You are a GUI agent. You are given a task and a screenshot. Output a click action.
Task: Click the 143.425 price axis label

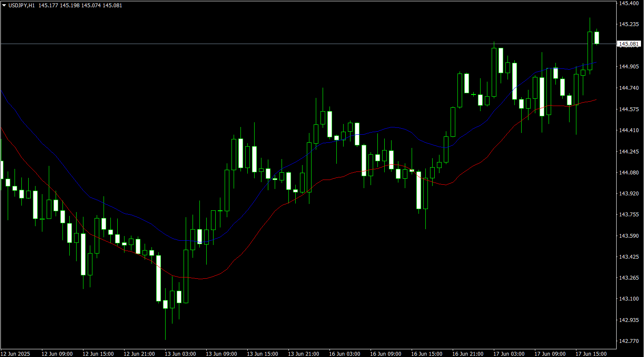(x=629, y=257)
